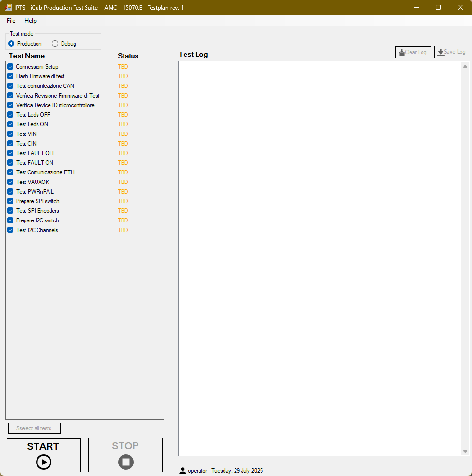This screenshot has width=472, height=476.
Task: Uncheck the Connessioni Setup test
Action: tap(11, 66)
